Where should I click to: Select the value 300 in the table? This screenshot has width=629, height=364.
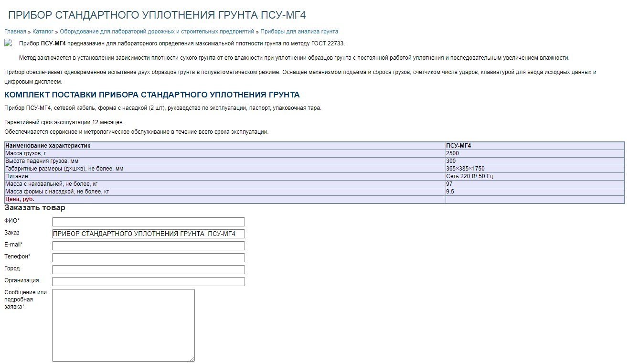(451, 161)
